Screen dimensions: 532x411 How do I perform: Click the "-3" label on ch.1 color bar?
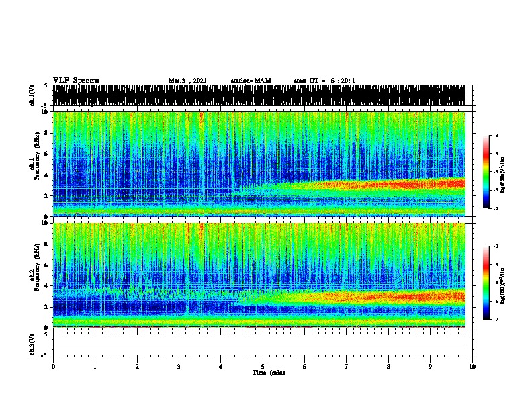pos(495,135)
